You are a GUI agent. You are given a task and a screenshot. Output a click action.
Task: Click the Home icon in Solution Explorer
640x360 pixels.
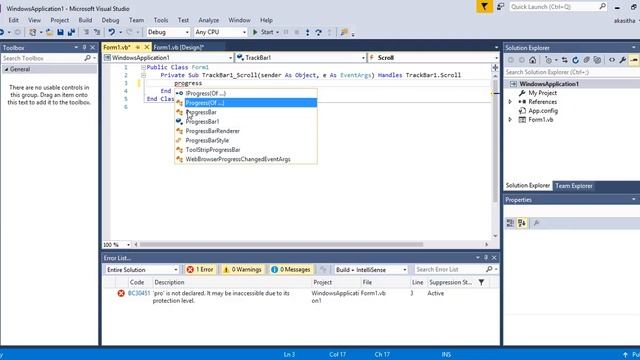point(533,60)
